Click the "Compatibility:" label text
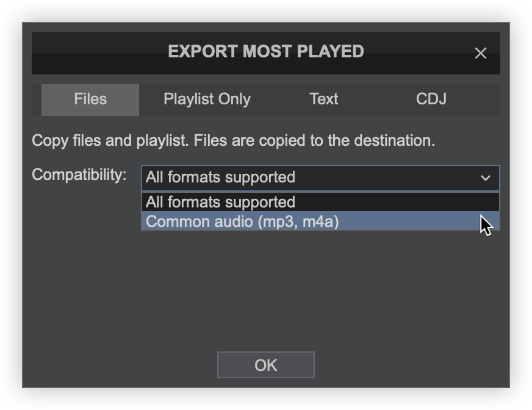The image size is (532, 410). pos(79,175)
